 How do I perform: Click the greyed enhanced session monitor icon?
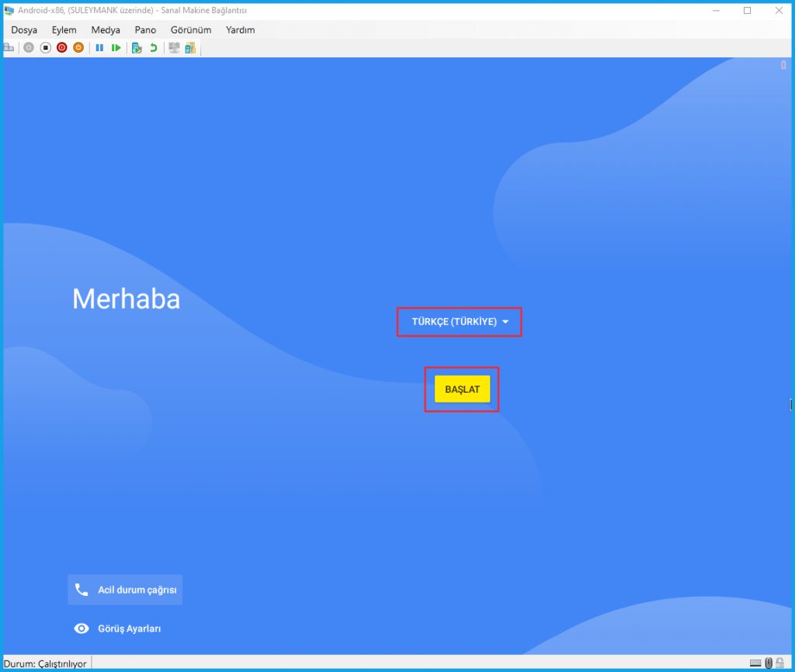click(x=175, y=47)
